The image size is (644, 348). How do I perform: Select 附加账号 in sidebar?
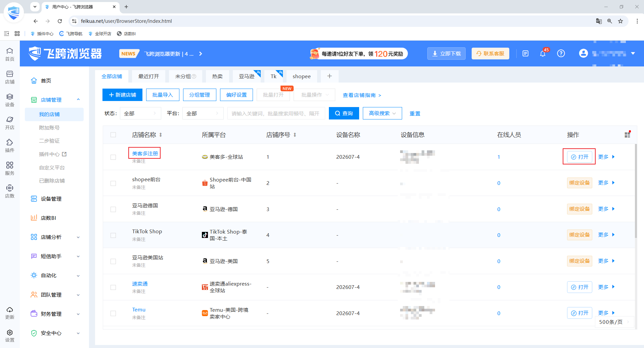pos(49,128)
